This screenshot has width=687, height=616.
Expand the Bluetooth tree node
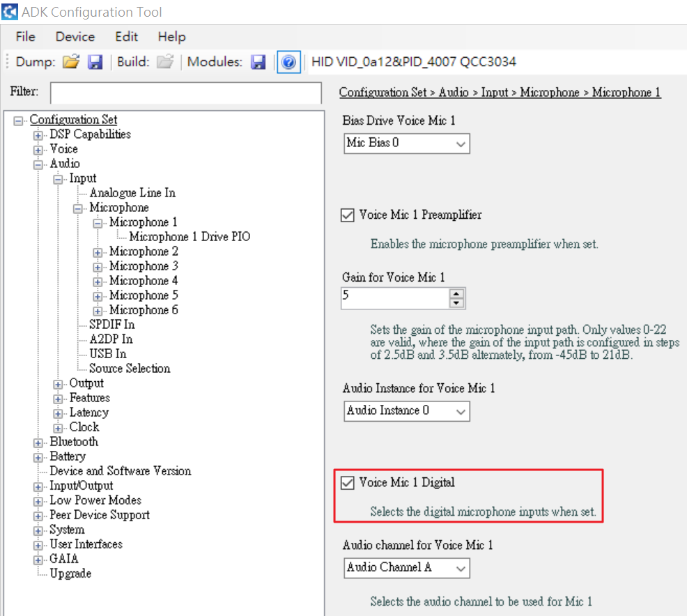[38, 442]
